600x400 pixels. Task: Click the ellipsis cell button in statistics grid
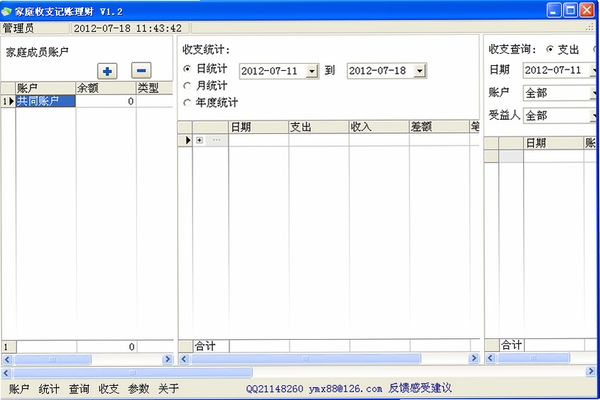(x=217, y=140)
